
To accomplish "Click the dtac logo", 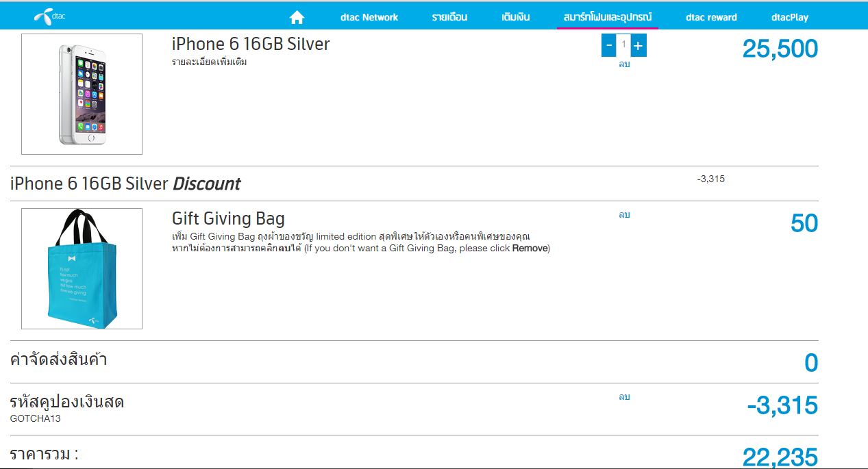I will click(50, 16).
